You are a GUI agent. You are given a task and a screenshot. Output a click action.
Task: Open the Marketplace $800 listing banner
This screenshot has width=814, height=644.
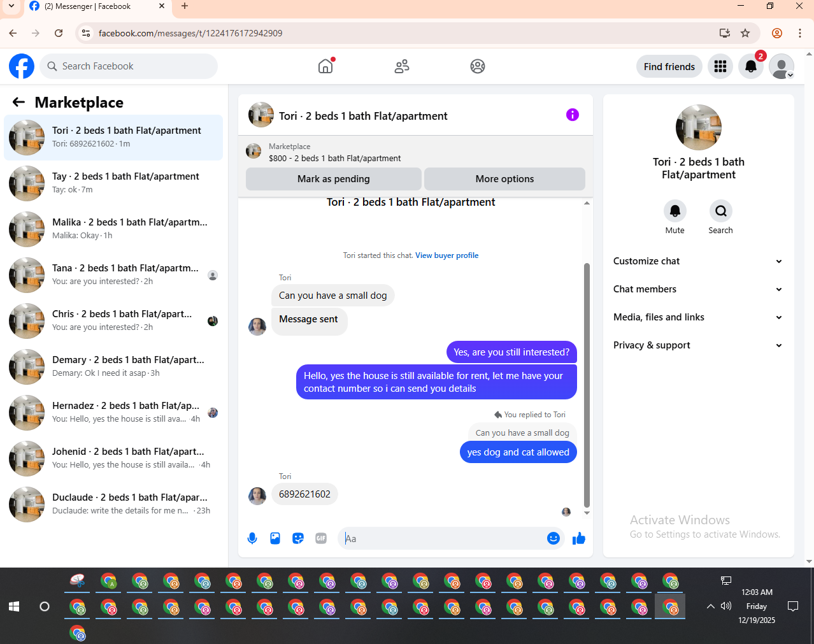pos(415,152)
